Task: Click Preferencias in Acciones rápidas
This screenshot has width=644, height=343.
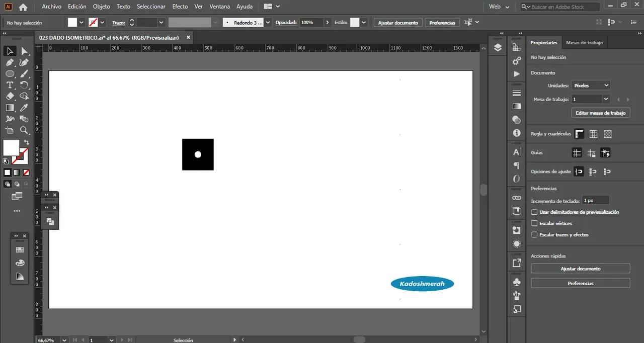Action: click(x=581, y=284)
